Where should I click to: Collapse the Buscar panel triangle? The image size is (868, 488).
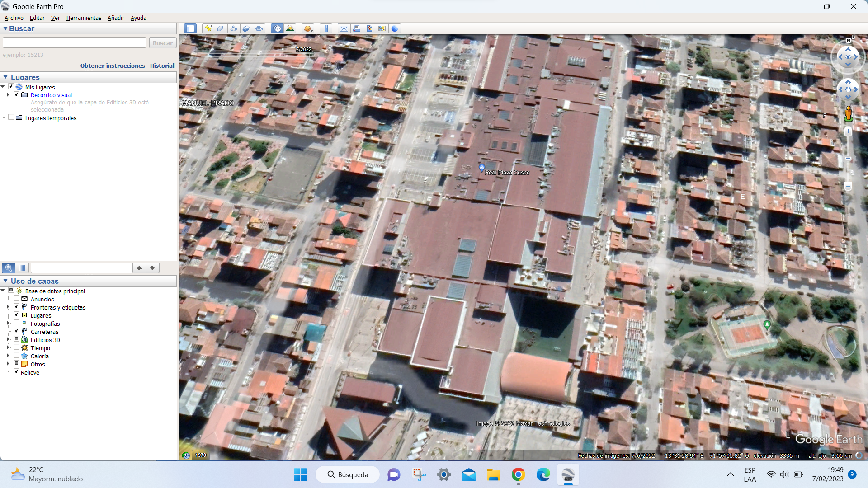(x=5, y=28)
